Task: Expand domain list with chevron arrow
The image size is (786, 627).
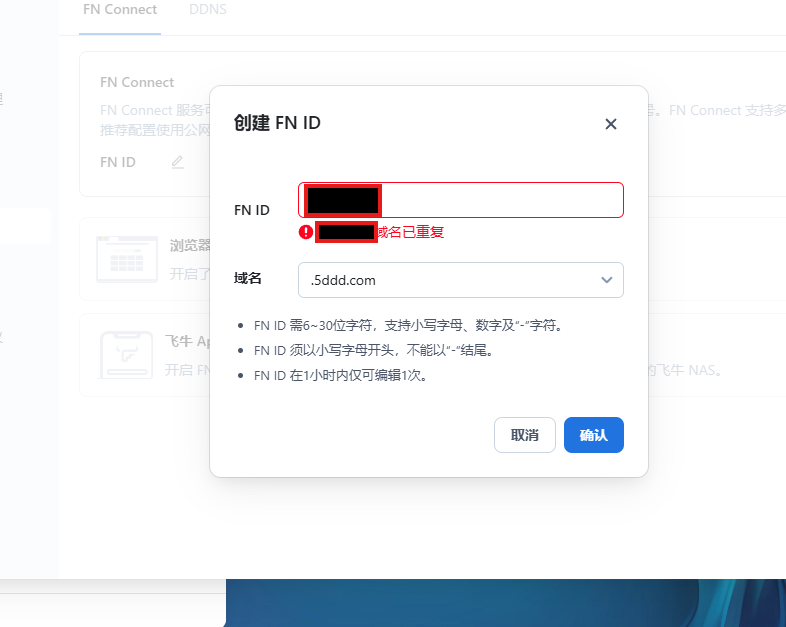Action: (x=607, y=280)
